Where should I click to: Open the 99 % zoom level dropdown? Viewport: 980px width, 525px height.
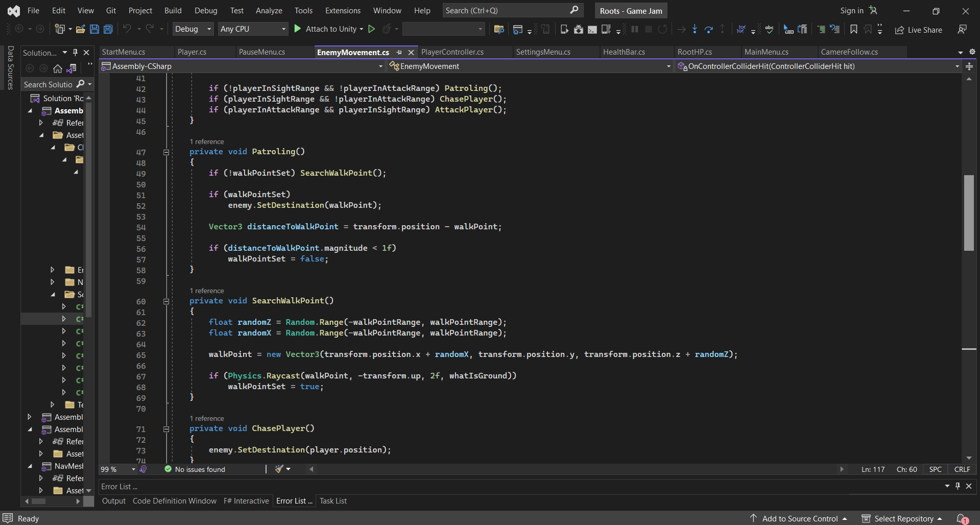(x=118, y=469)
